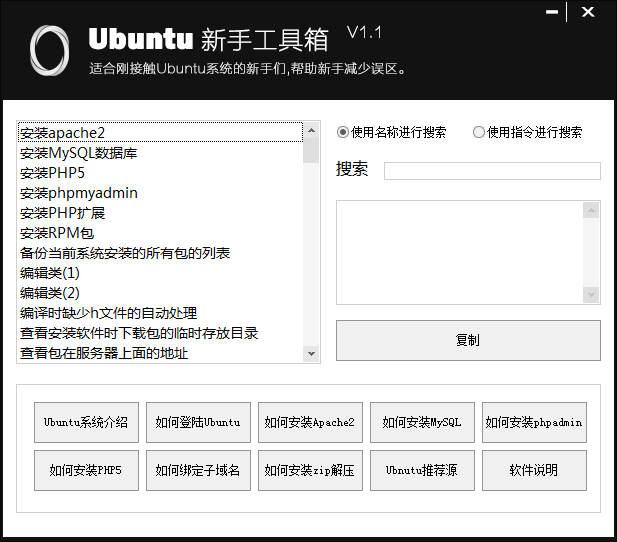Viewport: 617px width, 542px height.
Task: Open 如何安装Apache2 guide
Action: pos(310,422)
